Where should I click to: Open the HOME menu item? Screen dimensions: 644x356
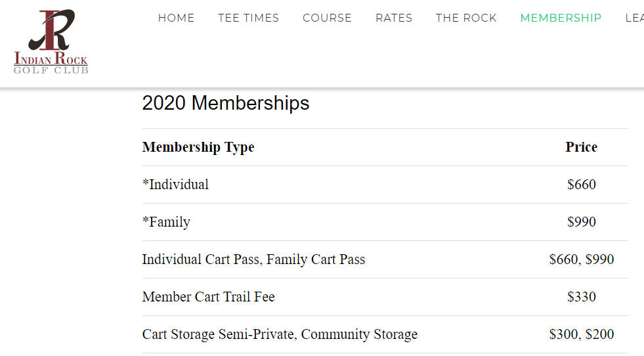[x=176, y=18]
